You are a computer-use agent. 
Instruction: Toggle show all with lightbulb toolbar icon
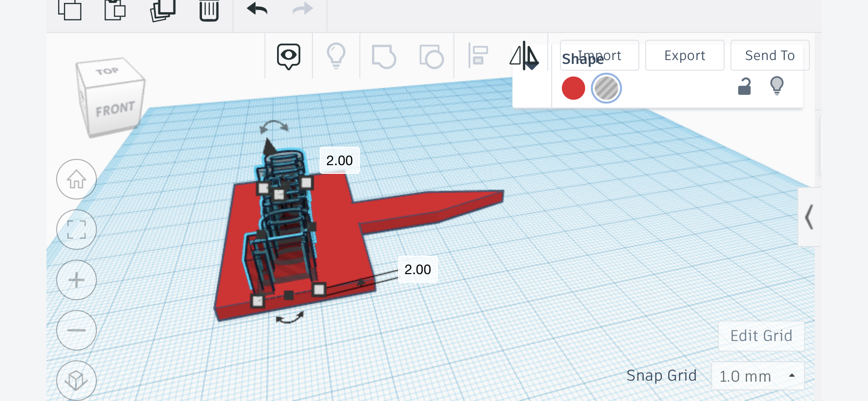click(336, 56)
